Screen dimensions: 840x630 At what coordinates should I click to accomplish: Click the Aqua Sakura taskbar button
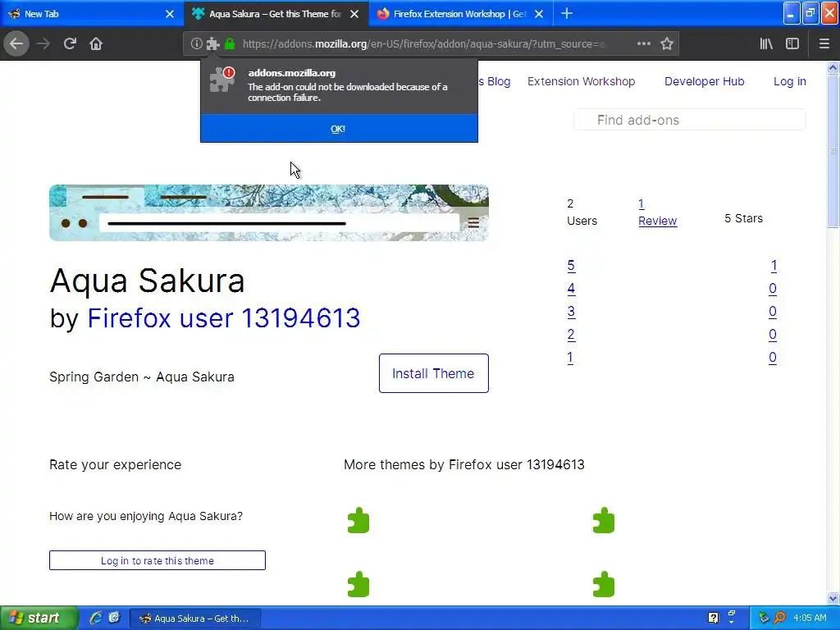click(x=195, y=619)
